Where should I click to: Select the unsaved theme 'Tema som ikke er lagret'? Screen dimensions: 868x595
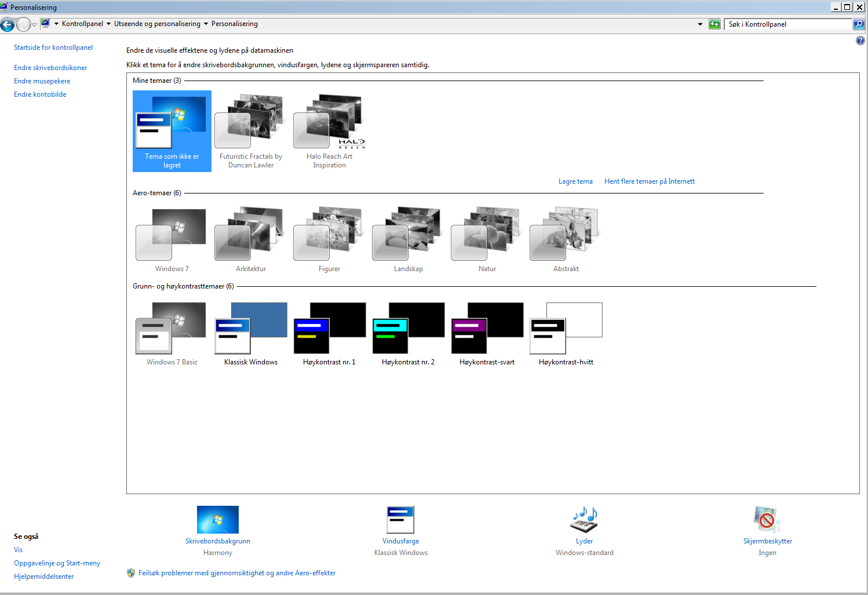[172, 131]
